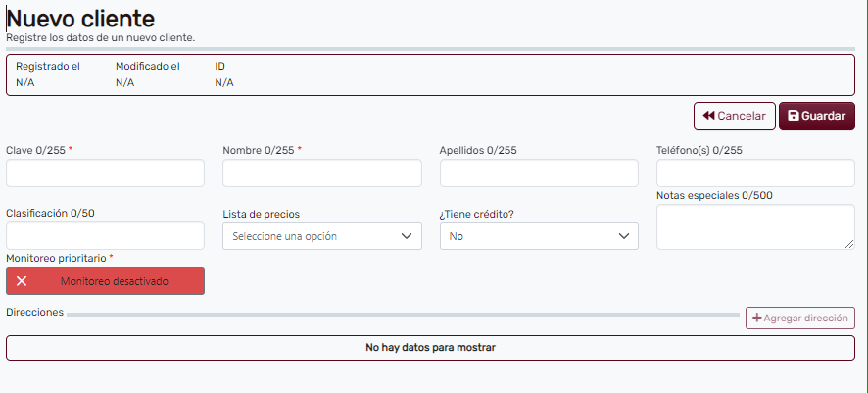Focus the Clave input field
868x393 pixels.
[x=105, y=173]
